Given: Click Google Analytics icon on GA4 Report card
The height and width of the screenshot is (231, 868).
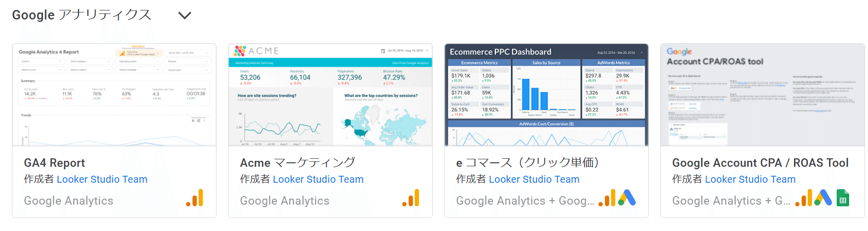Looking at the screenshot, I should (x=195, y=198).
